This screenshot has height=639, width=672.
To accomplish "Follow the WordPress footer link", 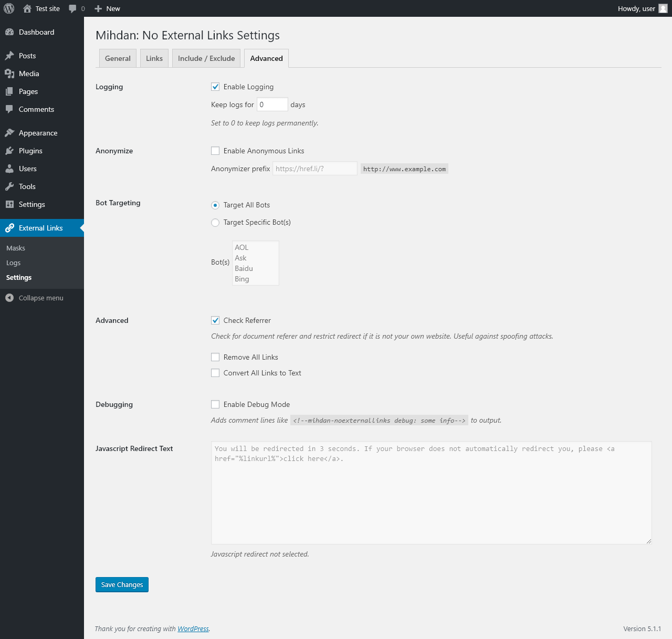I will coord(193,628).
